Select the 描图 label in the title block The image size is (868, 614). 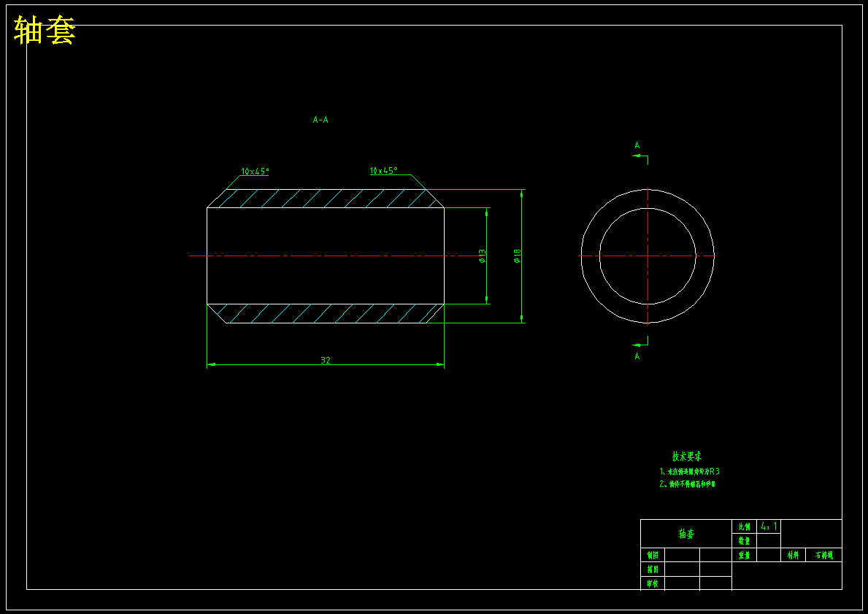(653, 569)
